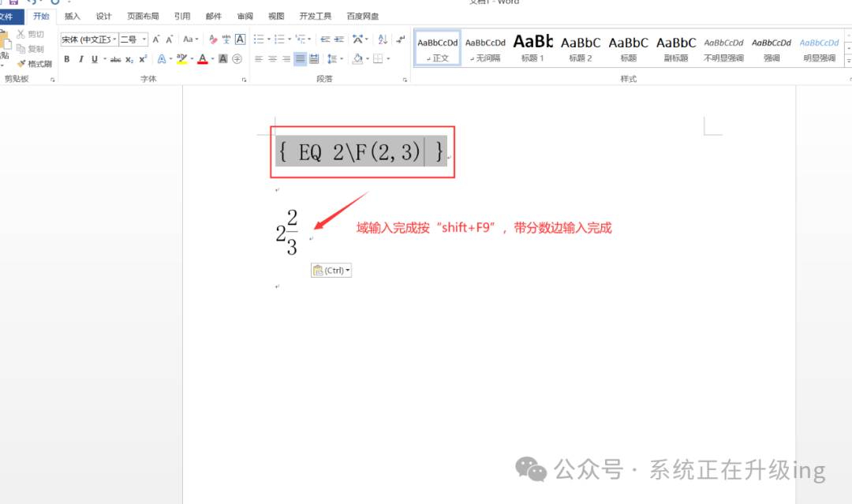Open the 视图 (View) tab
The image size is (852, 504).
click(276, 17)
